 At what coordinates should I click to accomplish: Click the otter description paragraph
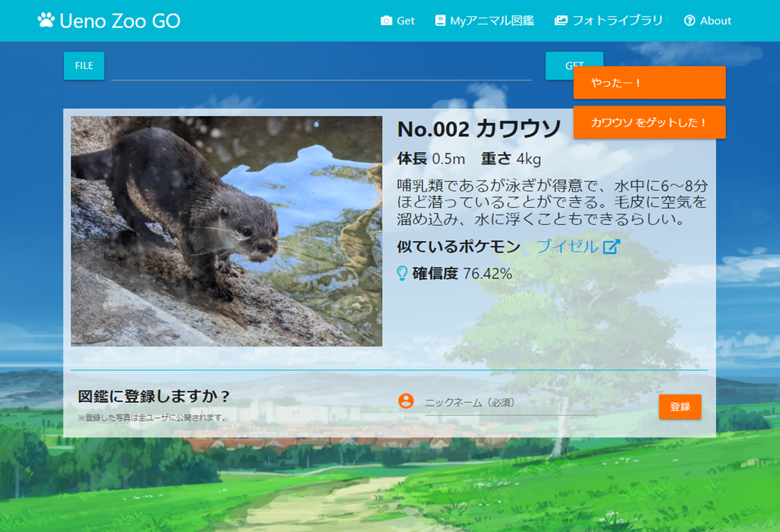(552, 202)
